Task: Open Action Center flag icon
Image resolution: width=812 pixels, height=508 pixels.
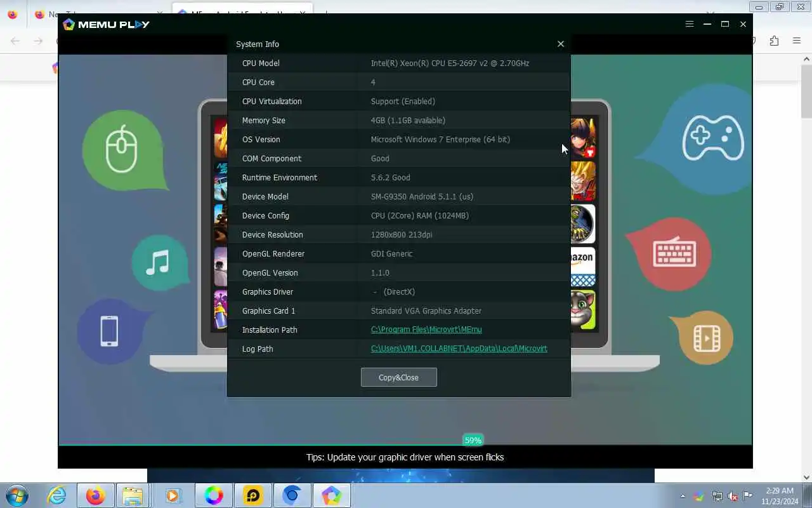Action: [x=748, y=497]
